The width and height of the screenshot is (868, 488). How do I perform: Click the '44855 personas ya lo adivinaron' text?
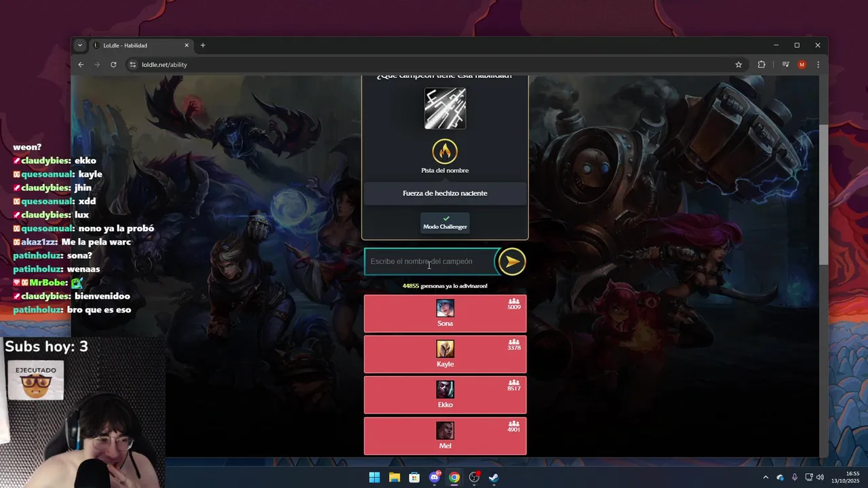pos(445,286)
